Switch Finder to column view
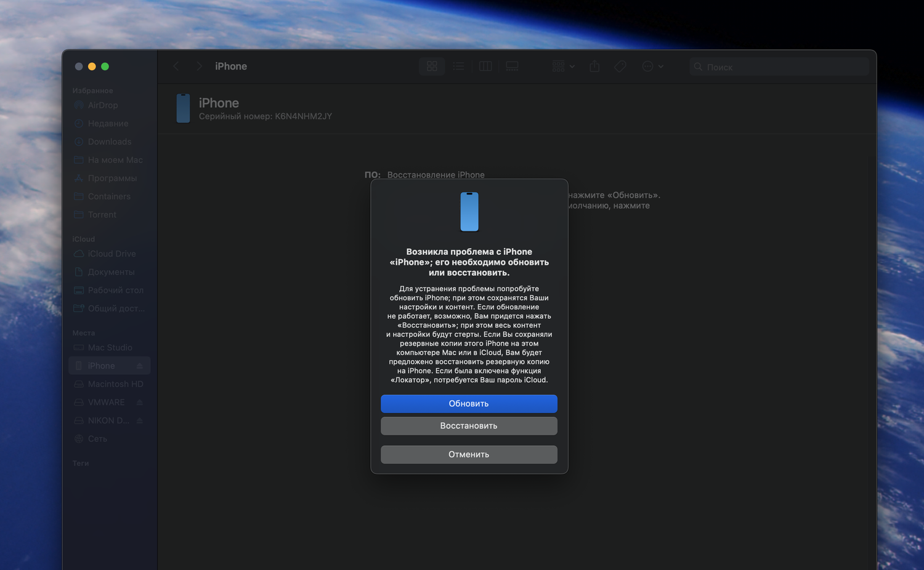 (485, 66)
